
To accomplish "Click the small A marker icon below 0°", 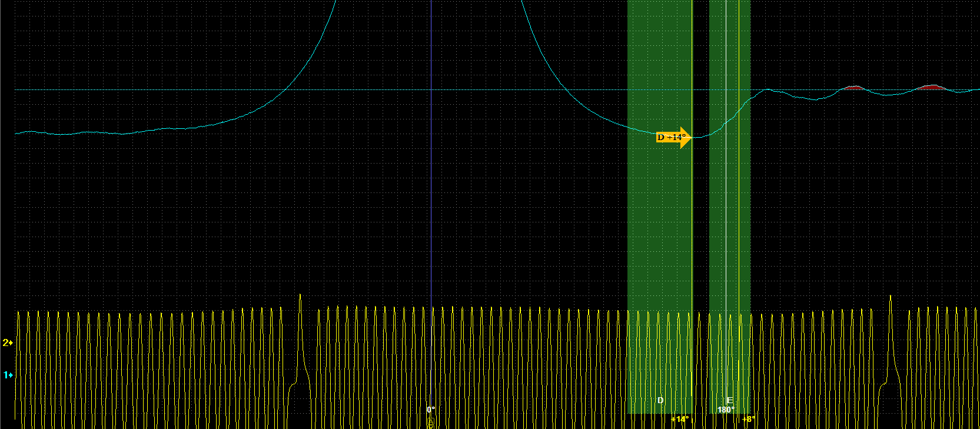I will [x=430, y=423].
